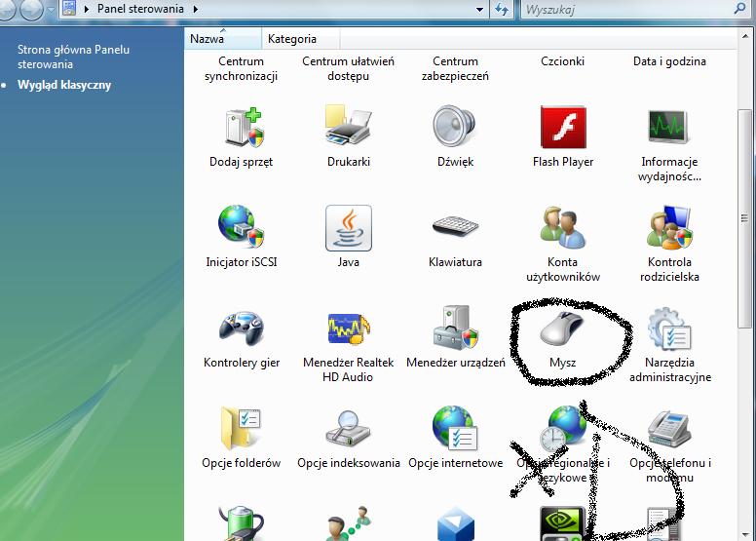Screen dimensions: 756x541
Task: Go to Strona główna Panelu sterowania
Action: [73, 57]
